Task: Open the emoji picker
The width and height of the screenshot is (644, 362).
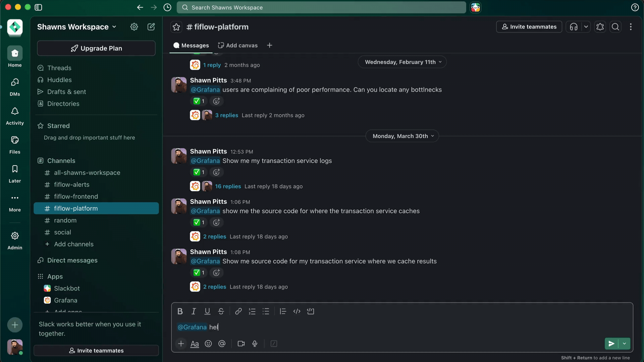Action: pyautogui.click(x=208, y=344)
